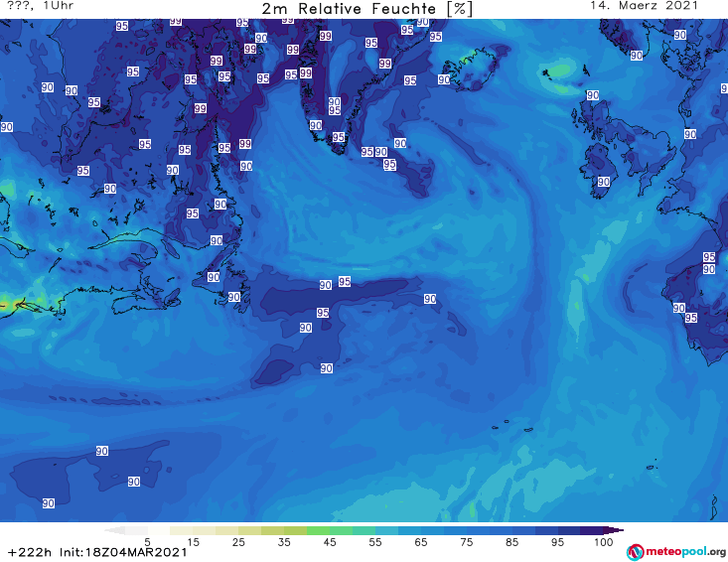Click the colorbar label "5"
Viewport: 728px width, 562px height.
147,542
